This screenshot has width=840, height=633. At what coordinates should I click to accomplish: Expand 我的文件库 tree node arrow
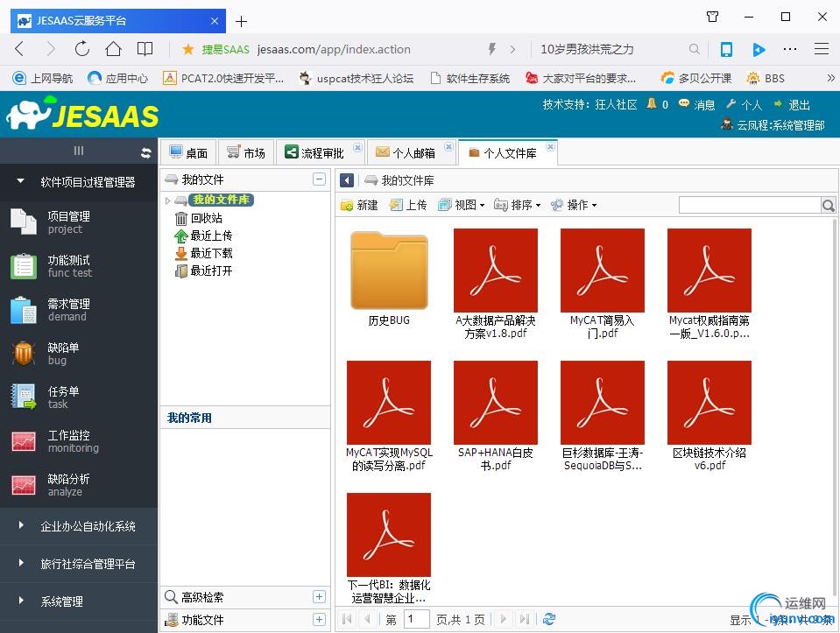(167, 200)
